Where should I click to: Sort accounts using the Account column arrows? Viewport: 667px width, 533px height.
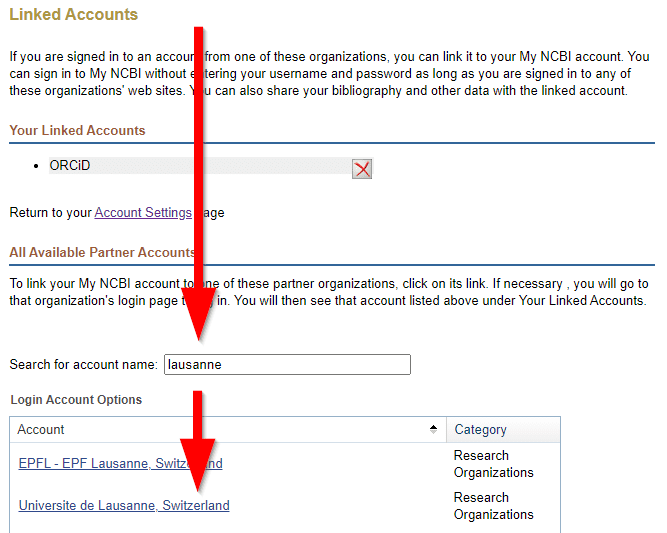coord(433,429)
